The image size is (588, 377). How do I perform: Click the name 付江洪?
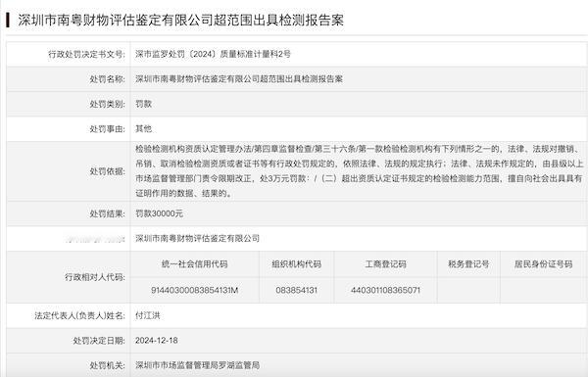click(148, 315)
